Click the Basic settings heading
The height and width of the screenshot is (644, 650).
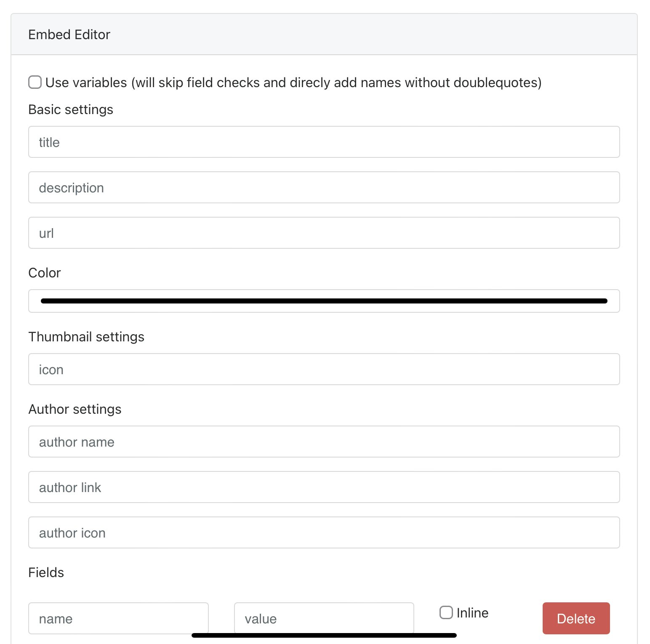click(71, 109)
